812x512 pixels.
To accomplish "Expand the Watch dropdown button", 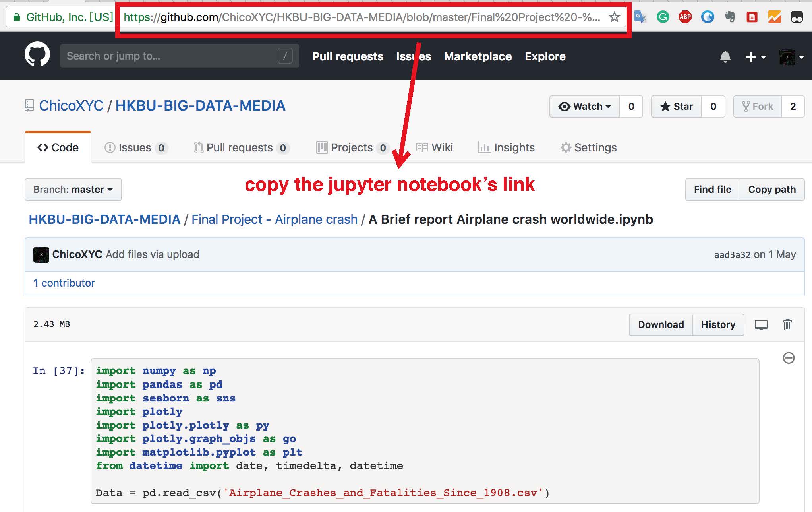I will 584,107.
